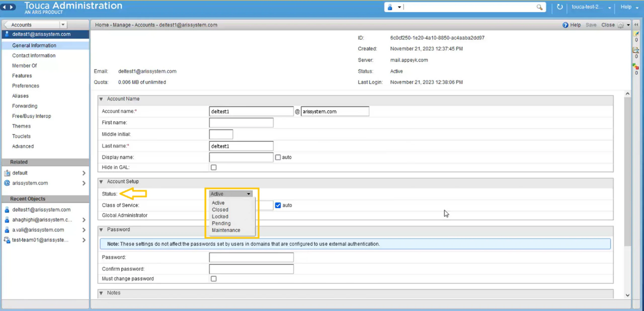Toggle the Hide in GAL checkbox
Image resolution: width=644 pixels, height=311 pixels.
click(x=214, y=167)
